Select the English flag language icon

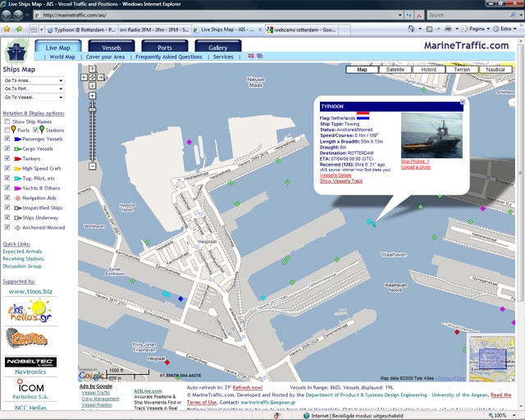[251, 56]
